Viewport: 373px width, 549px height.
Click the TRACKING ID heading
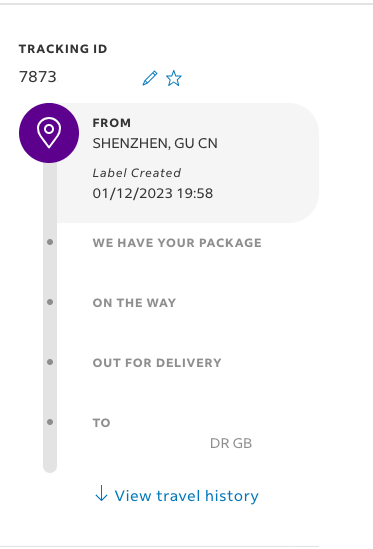pyautogui.click(x=63, y=49)
